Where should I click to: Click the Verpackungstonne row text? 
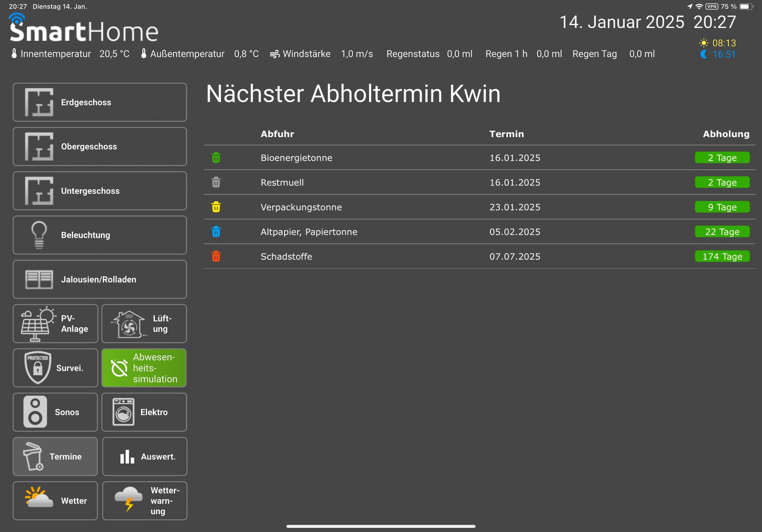[x=301, y=207]
